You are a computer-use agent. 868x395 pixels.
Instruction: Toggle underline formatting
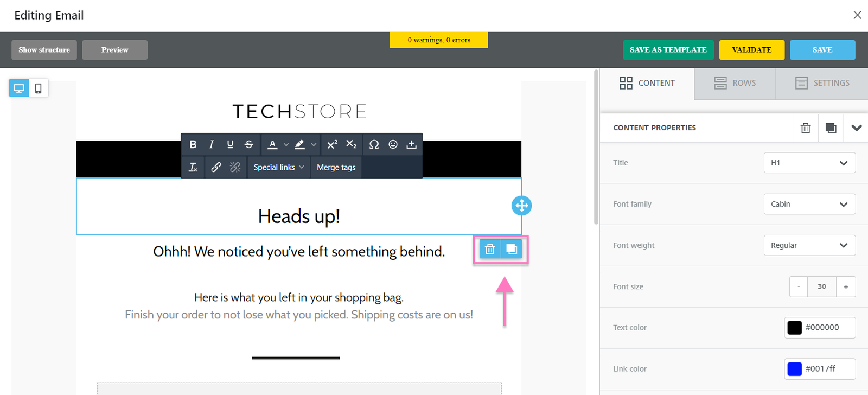point(230,144)
